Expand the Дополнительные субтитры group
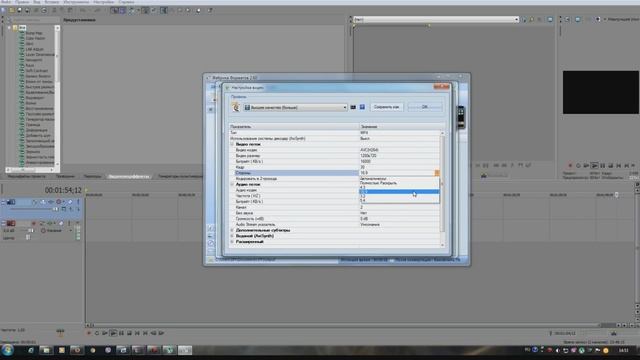 coord(232,230)
